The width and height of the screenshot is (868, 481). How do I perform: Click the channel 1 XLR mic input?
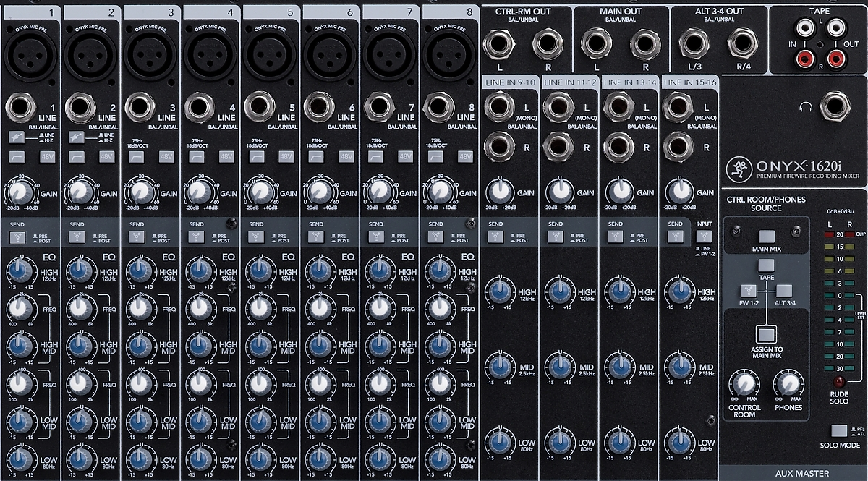tap(32, 55)
